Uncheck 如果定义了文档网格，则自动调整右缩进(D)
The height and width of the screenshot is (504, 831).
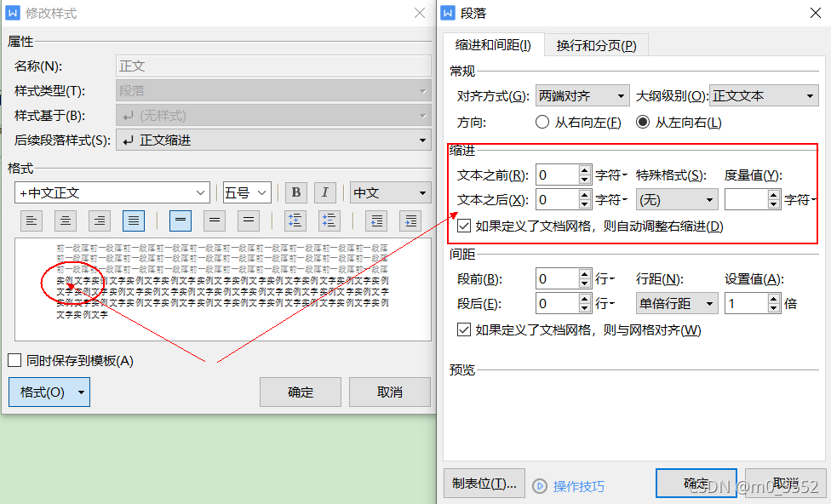464,226
